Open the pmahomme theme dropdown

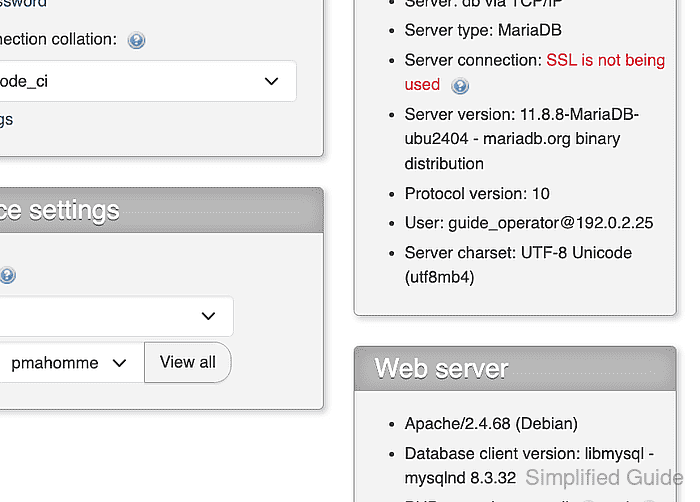(x=71, y=363)
